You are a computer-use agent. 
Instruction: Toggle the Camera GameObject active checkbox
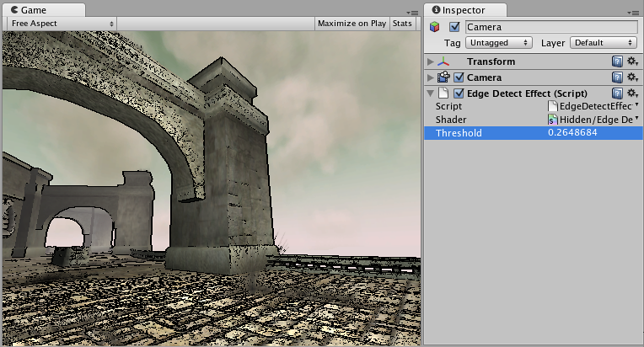(454, 27)
